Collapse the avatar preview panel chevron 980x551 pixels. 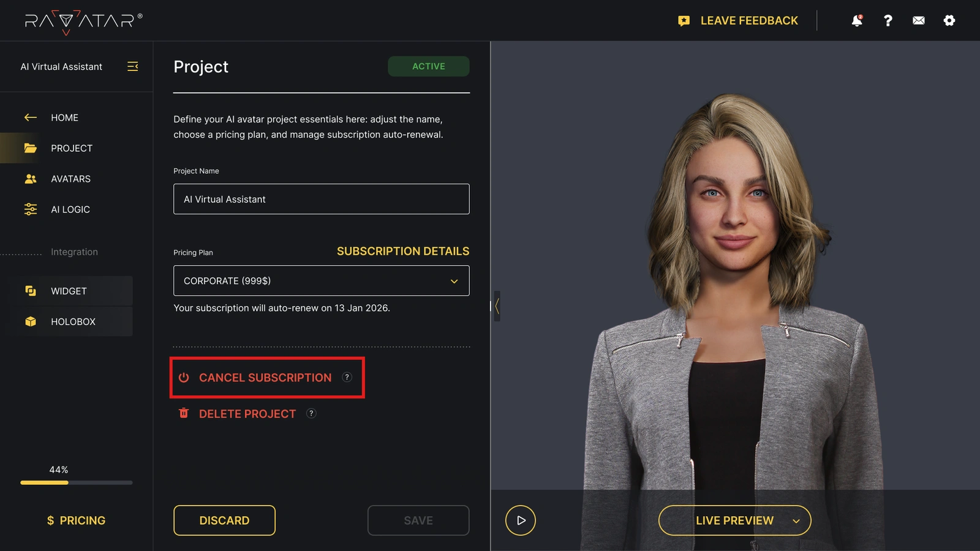tap(497, 306)
